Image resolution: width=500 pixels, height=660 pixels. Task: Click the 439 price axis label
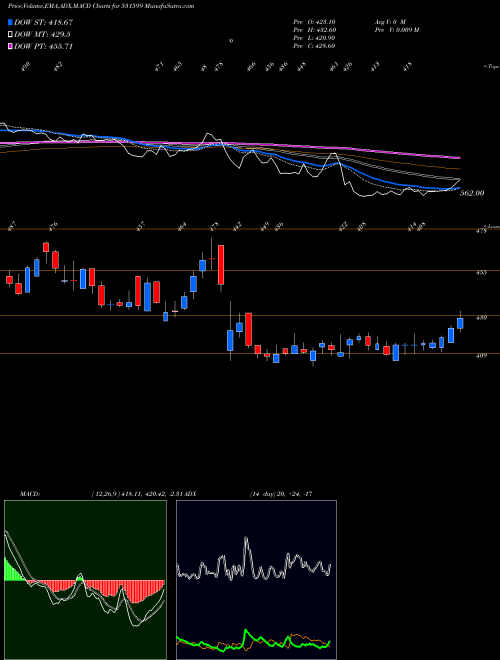(481, 318)
